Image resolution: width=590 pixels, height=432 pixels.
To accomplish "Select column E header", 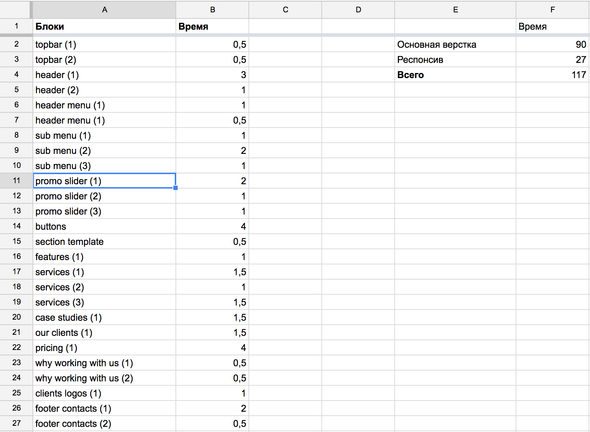I will coord(455,10).
